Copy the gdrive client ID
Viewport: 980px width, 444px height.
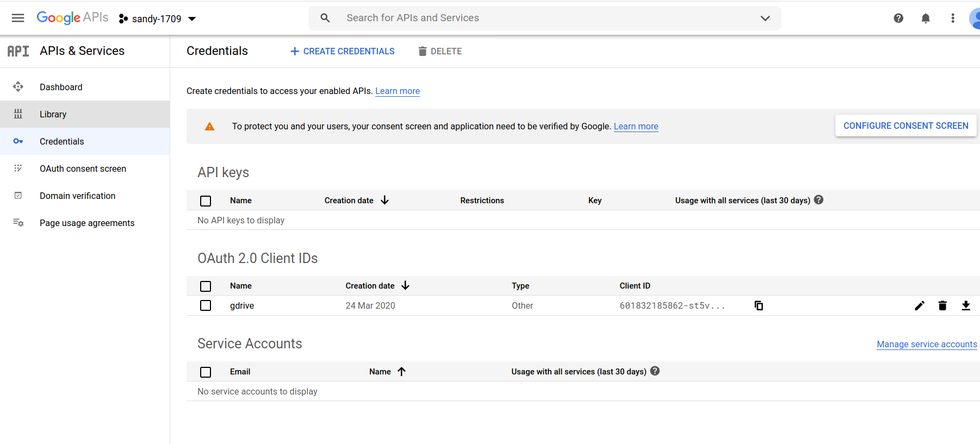point(759,305)
